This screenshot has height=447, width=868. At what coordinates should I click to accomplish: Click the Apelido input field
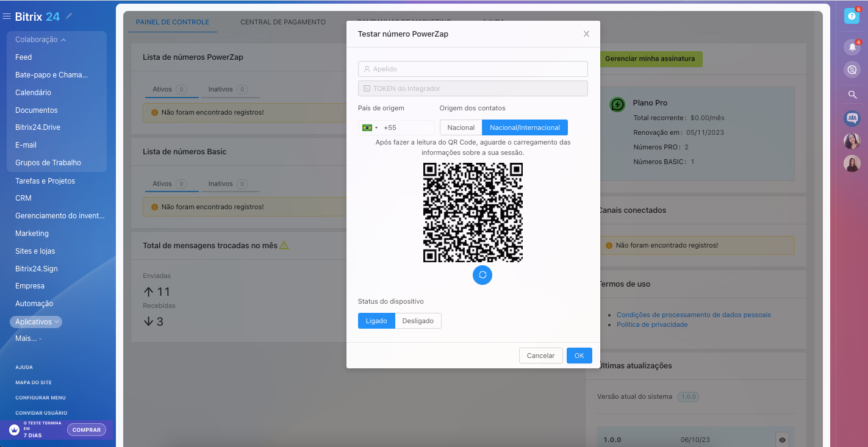click(473, 69)
